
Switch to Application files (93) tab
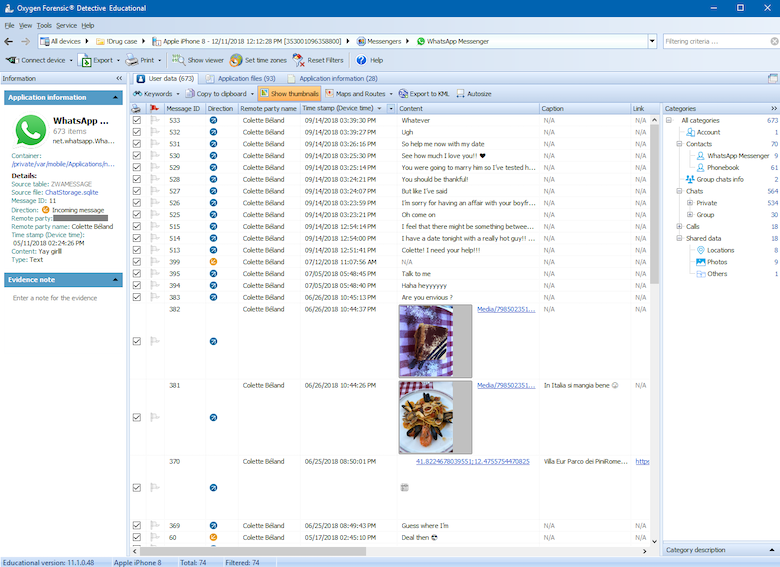point(241,79)
